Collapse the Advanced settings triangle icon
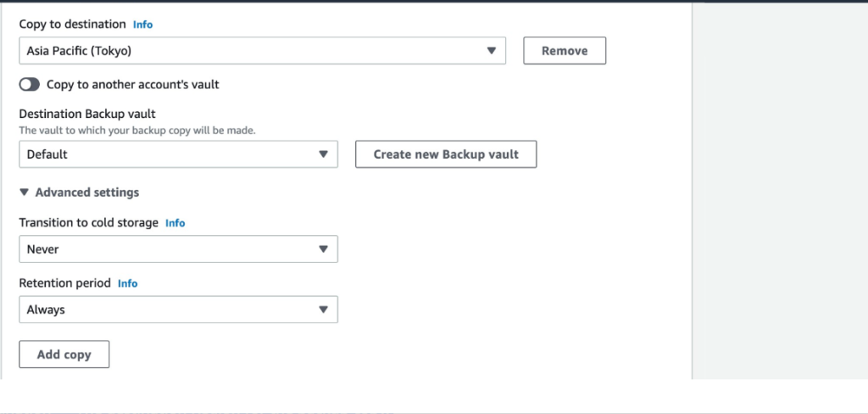This screenshot has height=414, width=868. (x=24, y=193)
